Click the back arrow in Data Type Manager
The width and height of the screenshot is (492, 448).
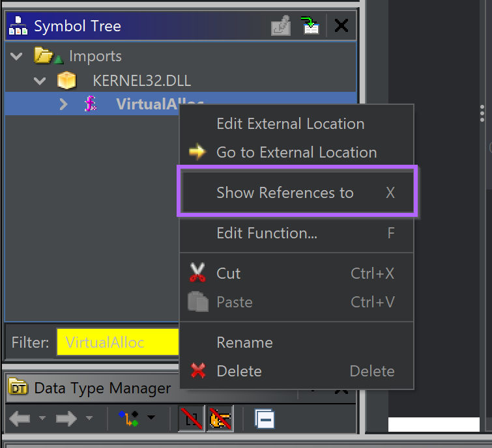click(x=20, y=419)
